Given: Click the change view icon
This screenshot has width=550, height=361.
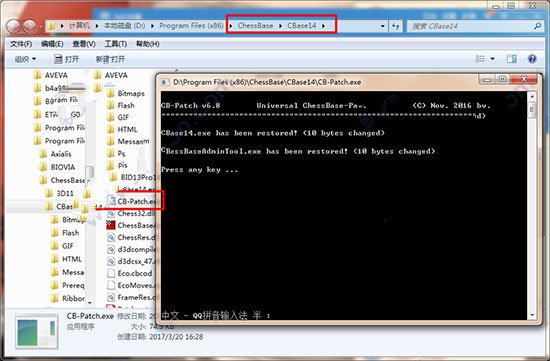Looking at the screenshot, I should click(479, 59).
